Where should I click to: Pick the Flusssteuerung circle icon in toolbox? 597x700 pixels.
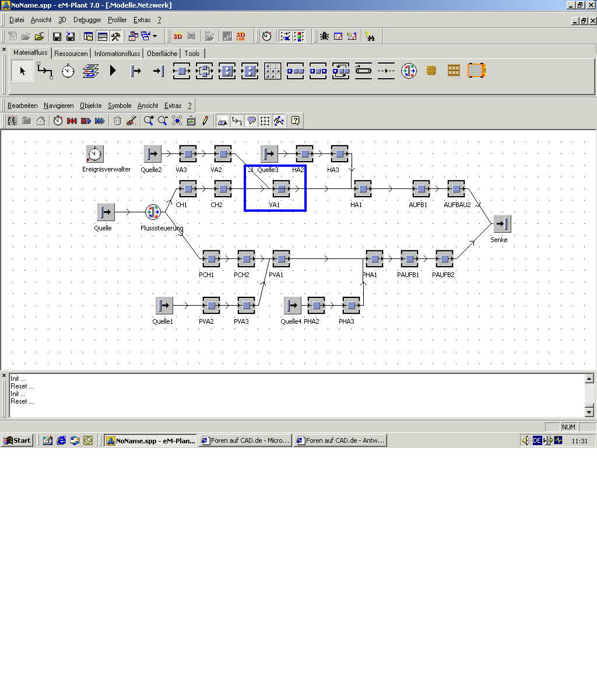409,71
